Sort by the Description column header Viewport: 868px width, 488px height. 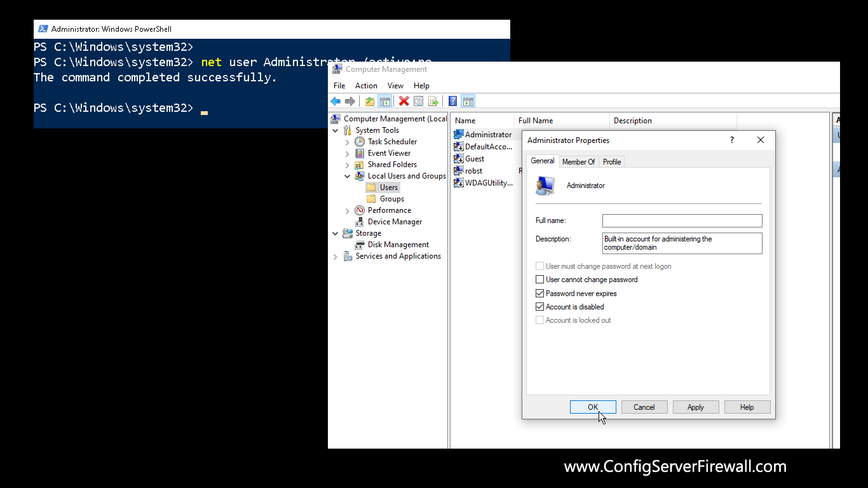point(673,121)
